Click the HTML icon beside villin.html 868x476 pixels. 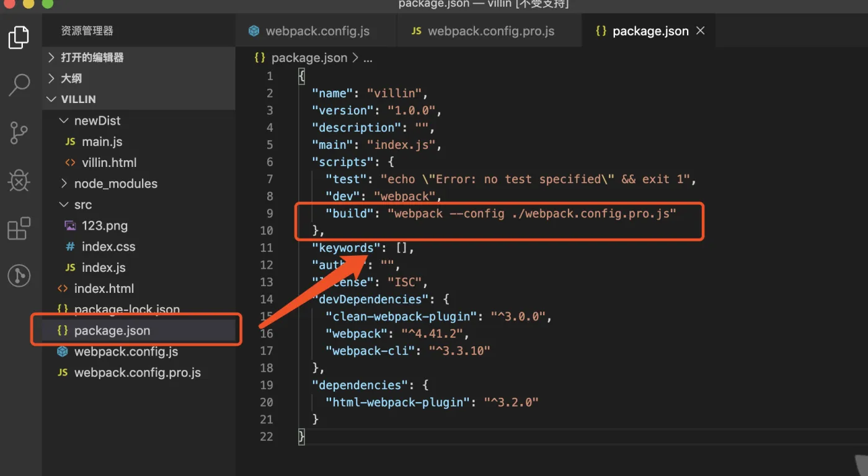(70, 163)
